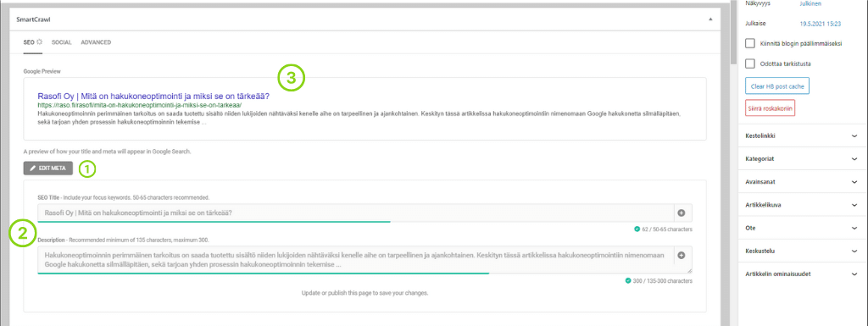Click the Google preview title link
The height and width of the screenshot is (326, 868).
pyautogui.click(x=153, y=96)
